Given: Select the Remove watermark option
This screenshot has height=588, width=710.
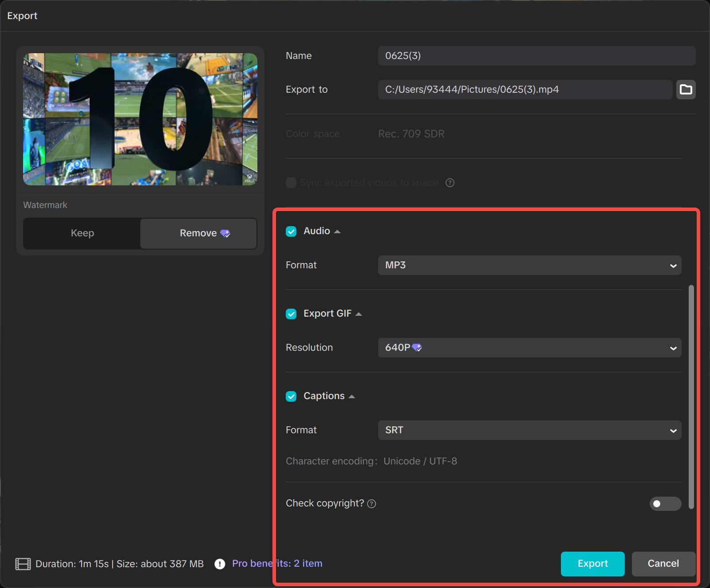Looking at the screenshot, I should pyautogui.click(x=198, y=233).
